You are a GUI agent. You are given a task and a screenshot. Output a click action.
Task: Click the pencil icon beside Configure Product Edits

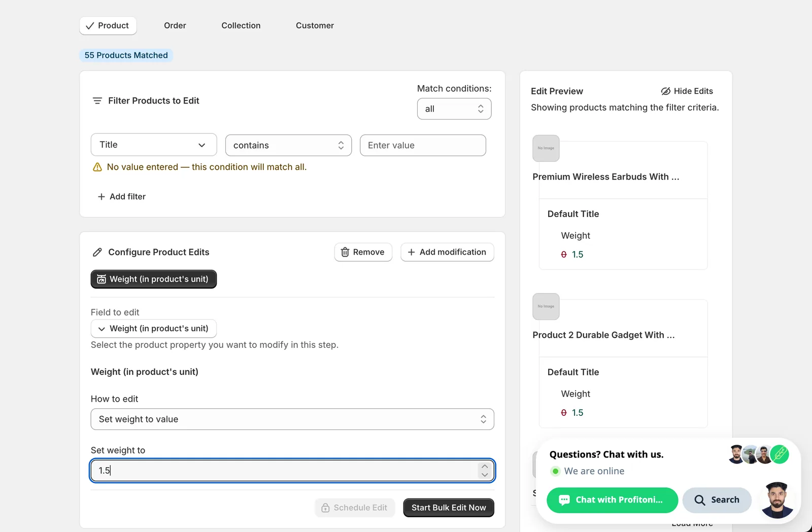(97, 253)
